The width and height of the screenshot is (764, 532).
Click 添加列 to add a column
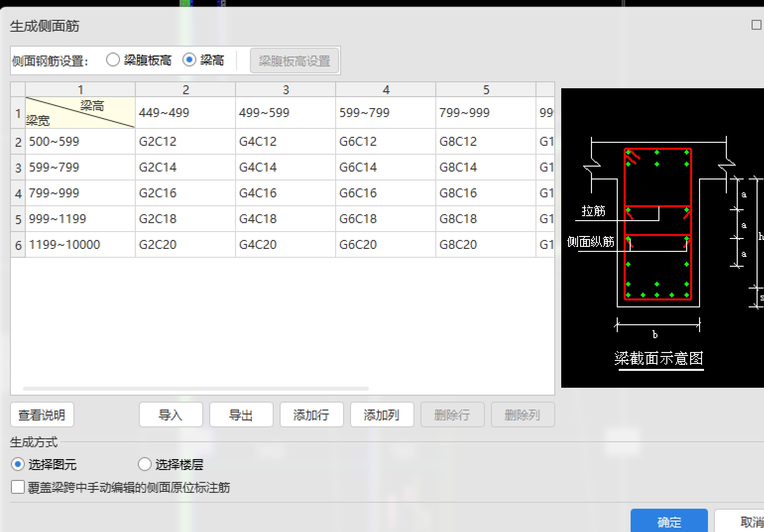tap(382, 415)
